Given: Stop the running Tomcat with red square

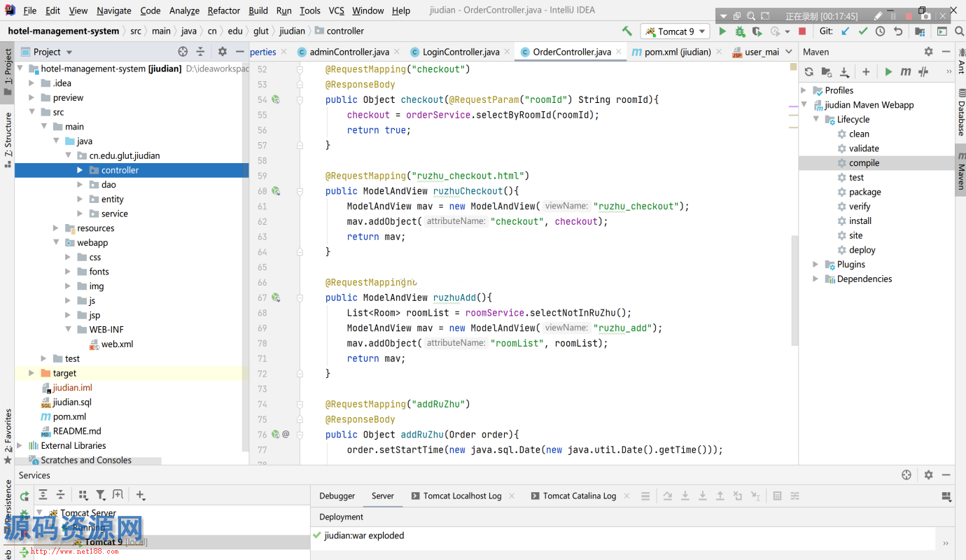Looking at the screenshot, I should [x=802, y=31].
